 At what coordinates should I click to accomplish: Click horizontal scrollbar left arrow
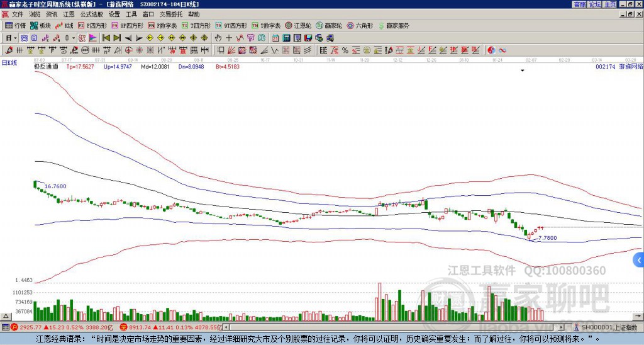(226, 327)
